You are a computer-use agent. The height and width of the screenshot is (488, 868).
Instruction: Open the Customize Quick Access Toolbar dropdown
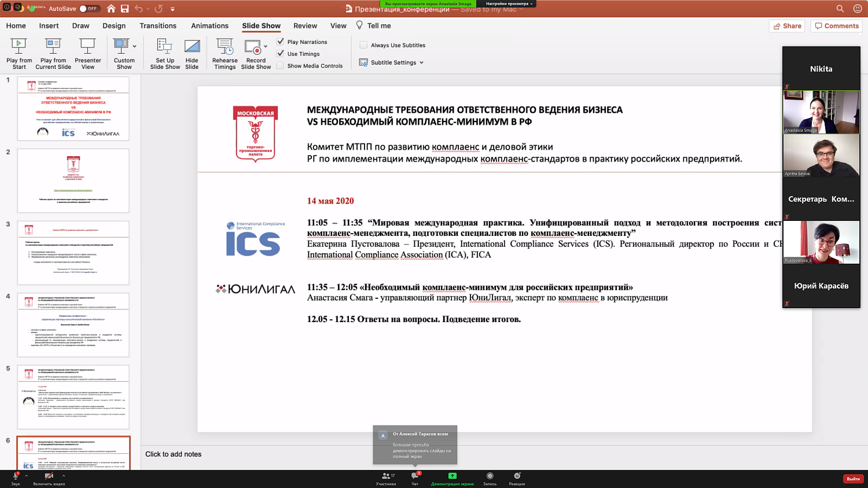[172, 9]
